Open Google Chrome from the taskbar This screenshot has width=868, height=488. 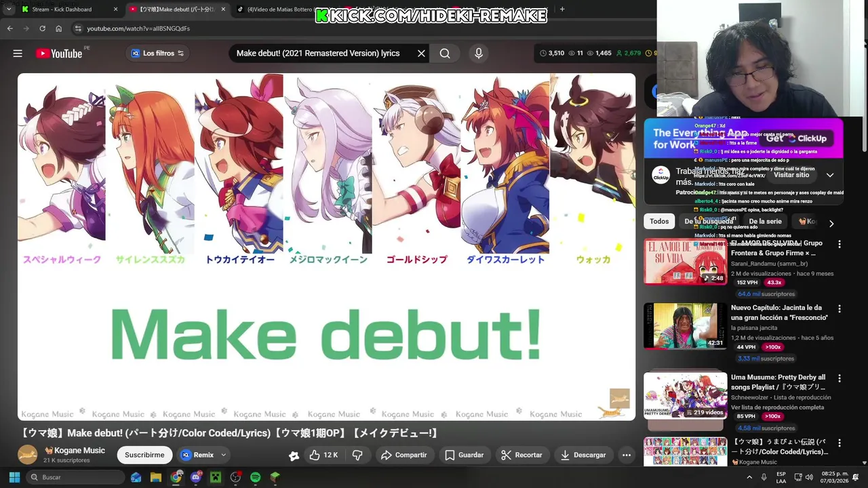pyautogui.click(x=176, y=477)
